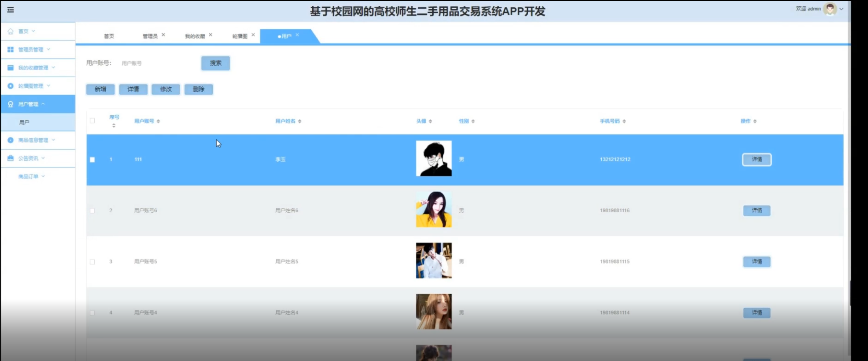The width and height of the screenshot is (868, 361).
Task: Toggle checkbox for row 用户账号5
Action: tap(92, 262)
